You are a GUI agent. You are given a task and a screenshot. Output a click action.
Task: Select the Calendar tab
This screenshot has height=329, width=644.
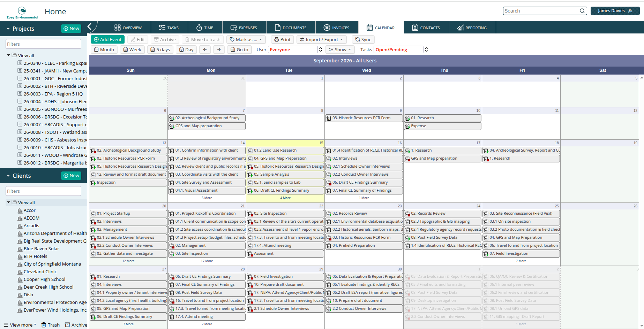[381, 28]
